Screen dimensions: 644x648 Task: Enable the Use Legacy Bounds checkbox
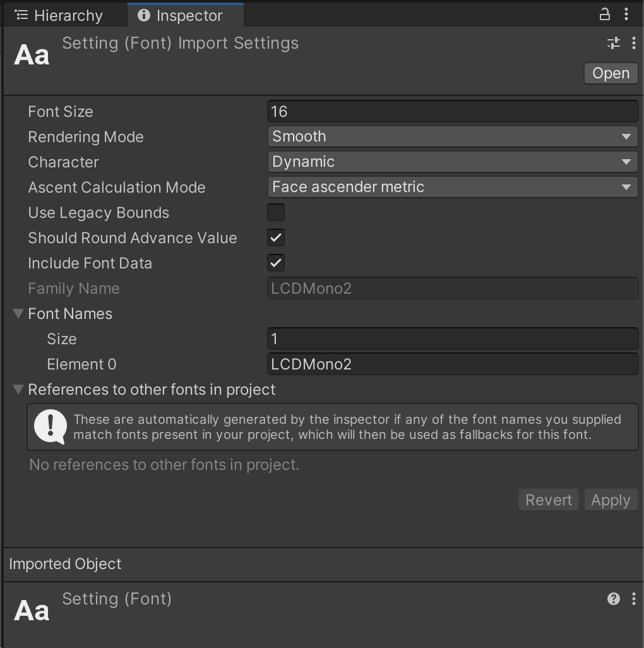[276, 213]
